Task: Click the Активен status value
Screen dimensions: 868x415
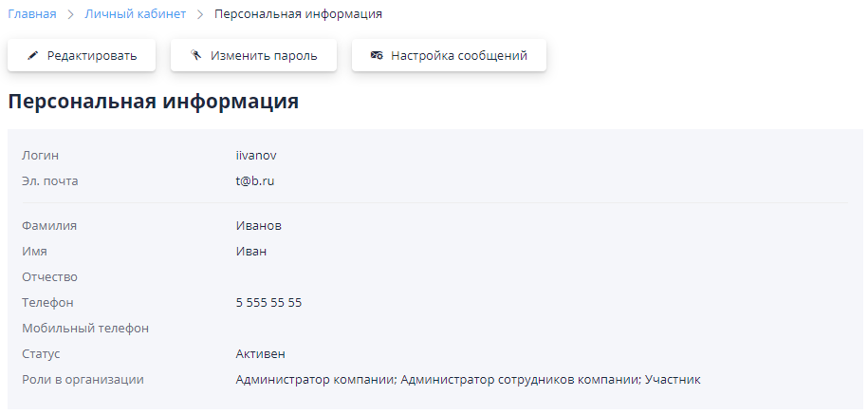Action: tap(260, 353)
